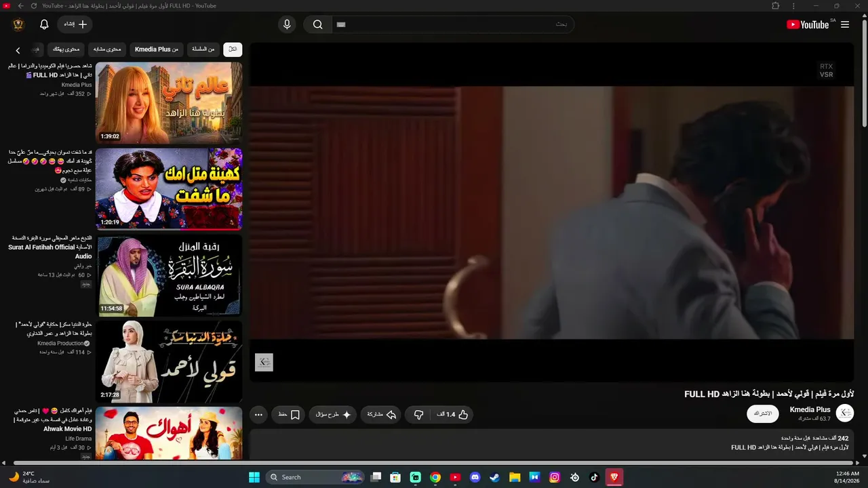Click the vertical page scrollbar
Viewport: 868px width, 488px height.
[x=864, y=75]
